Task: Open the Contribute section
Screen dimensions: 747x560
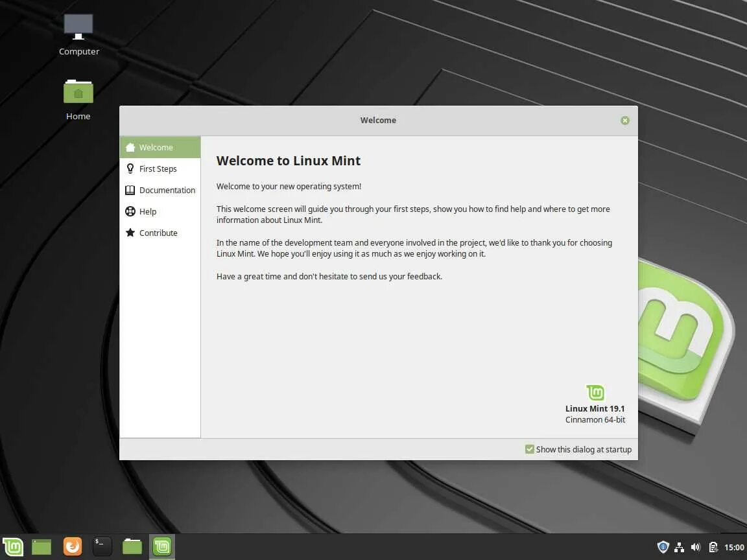Action: coord(160,233)
